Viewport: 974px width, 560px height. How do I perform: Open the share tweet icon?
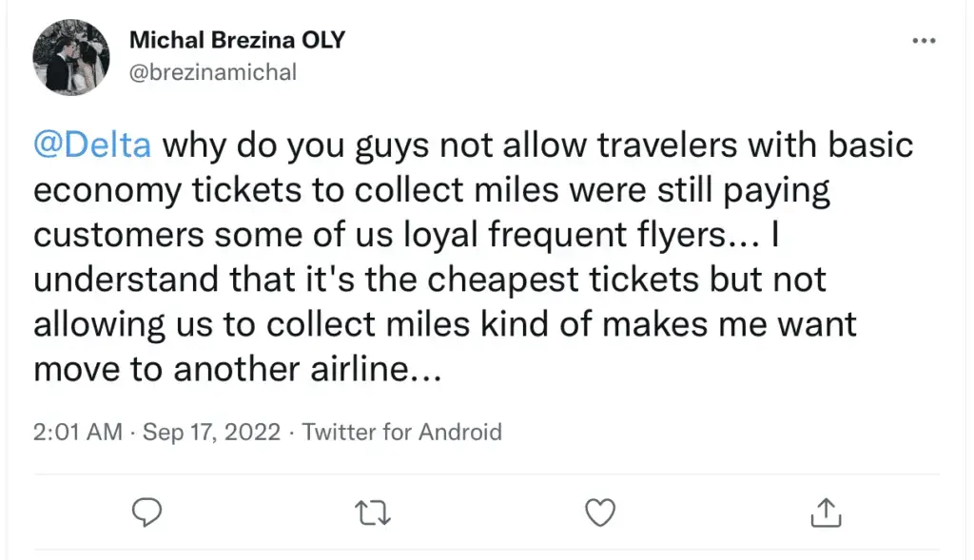click(x=824, y=512)
